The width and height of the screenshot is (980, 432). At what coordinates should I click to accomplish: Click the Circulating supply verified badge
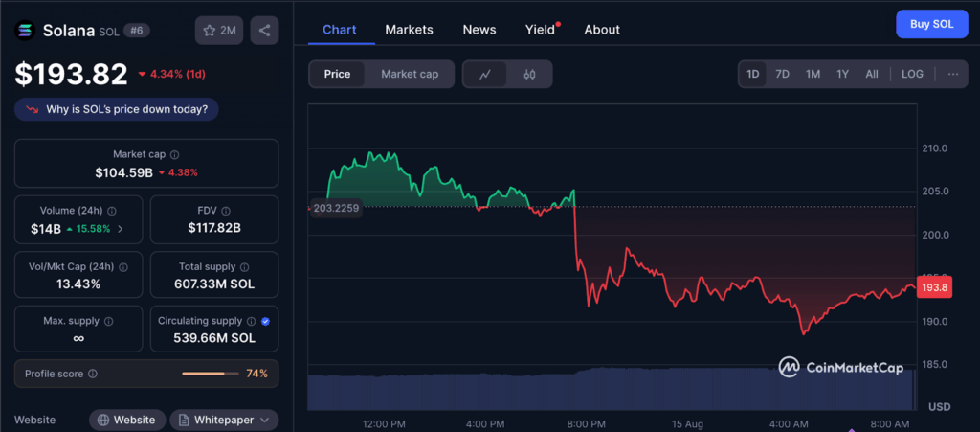point(265,322)
